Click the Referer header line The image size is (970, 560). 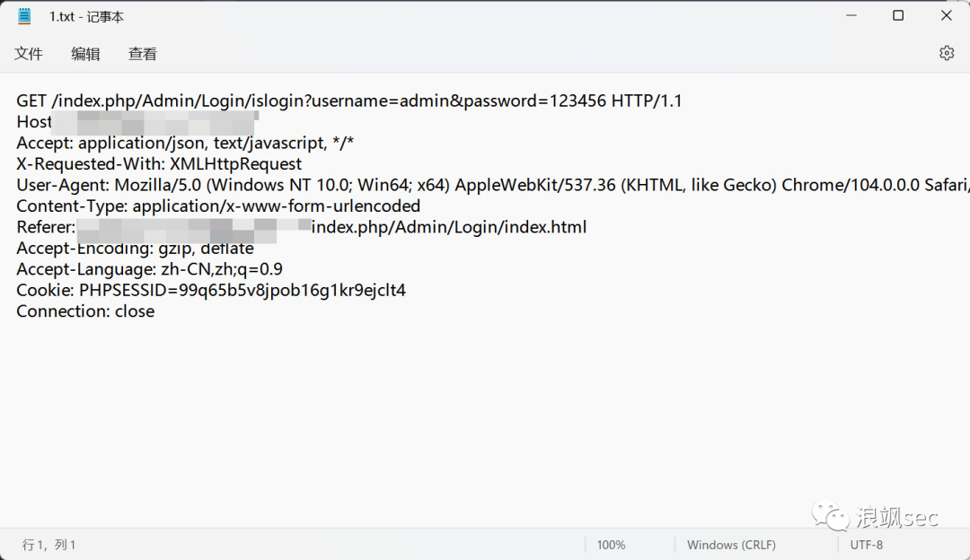point(301,227)
